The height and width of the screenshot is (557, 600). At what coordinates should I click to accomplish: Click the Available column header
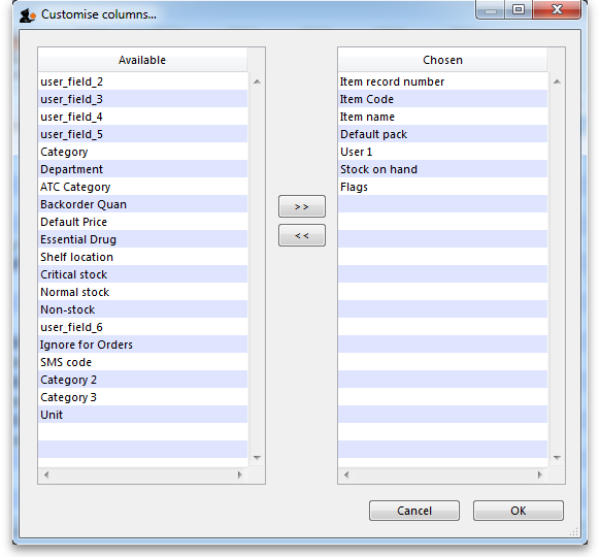click(x=142, y=60)
